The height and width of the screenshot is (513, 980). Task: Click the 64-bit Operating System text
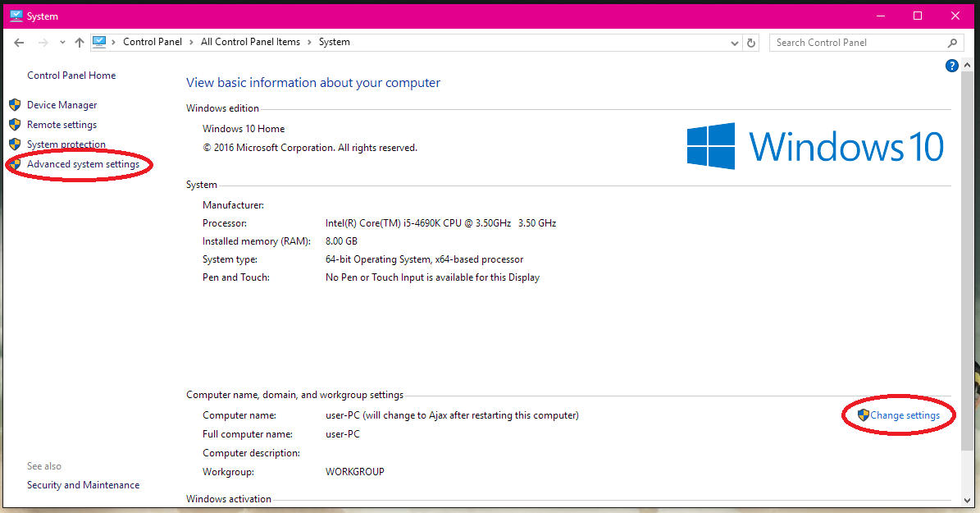click(x=424, y=259)
